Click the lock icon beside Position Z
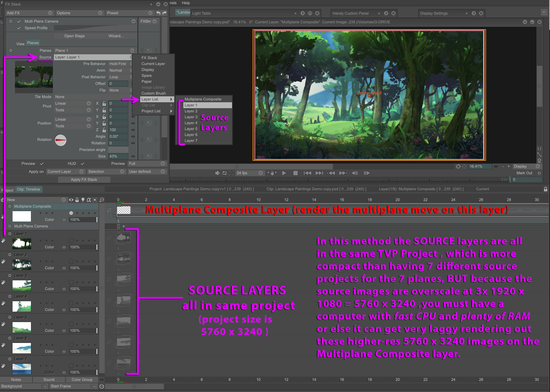 [x=104, y=130]
